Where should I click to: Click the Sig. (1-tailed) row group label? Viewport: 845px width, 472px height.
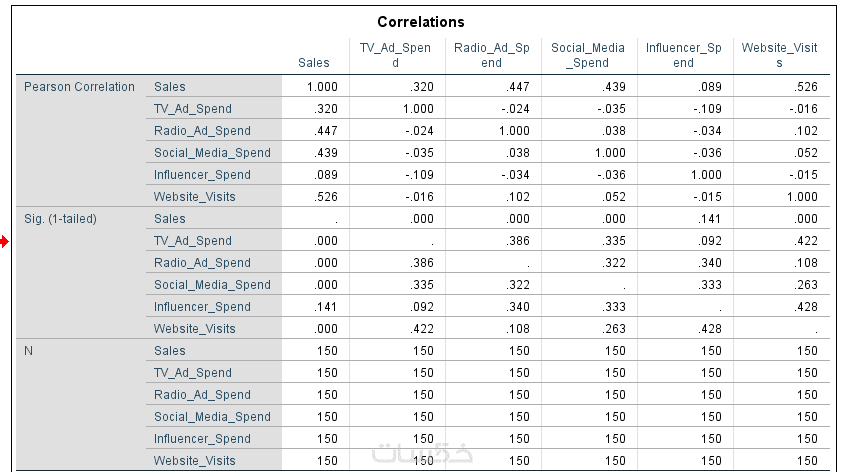point(60,219)
